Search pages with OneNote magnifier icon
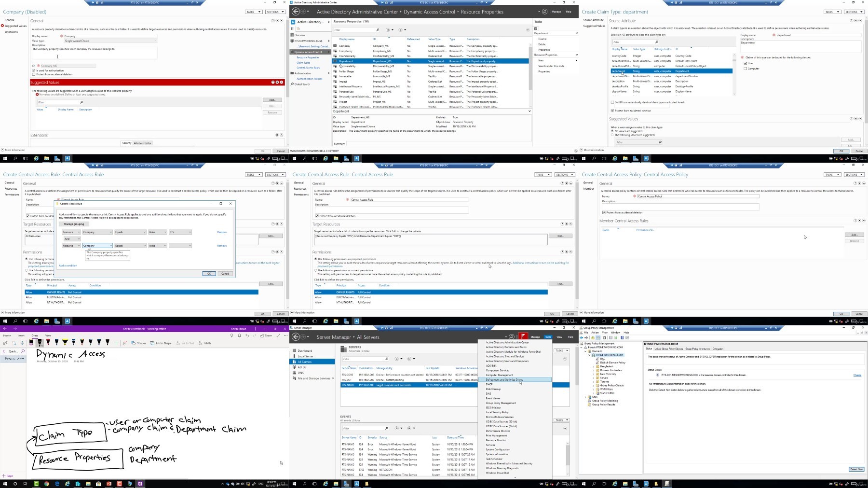This screenshot has height=488, width=868. tap(22, 351)
